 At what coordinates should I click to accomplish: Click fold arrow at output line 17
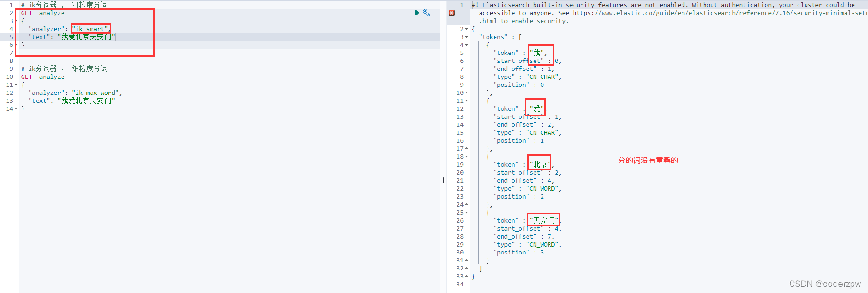point(467,149)
